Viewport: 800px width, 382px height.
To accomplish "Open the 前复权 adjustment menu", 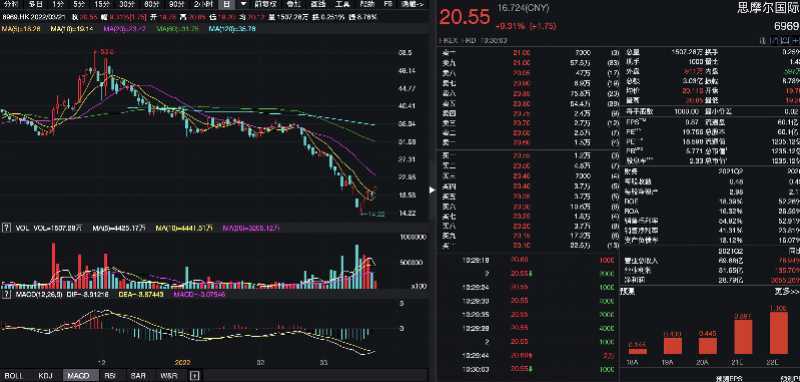I will click(267, 4).
